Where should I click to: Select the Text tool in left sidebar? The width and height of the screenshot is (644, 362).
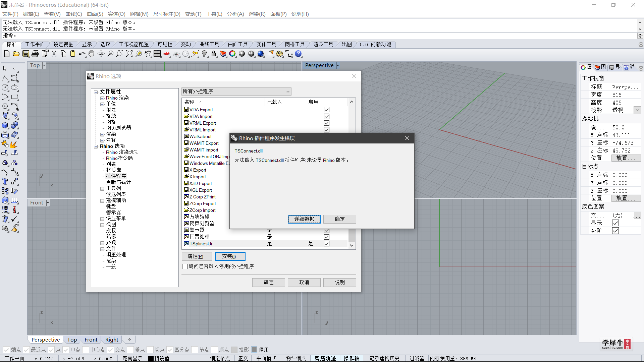click(x=5, y=181)
